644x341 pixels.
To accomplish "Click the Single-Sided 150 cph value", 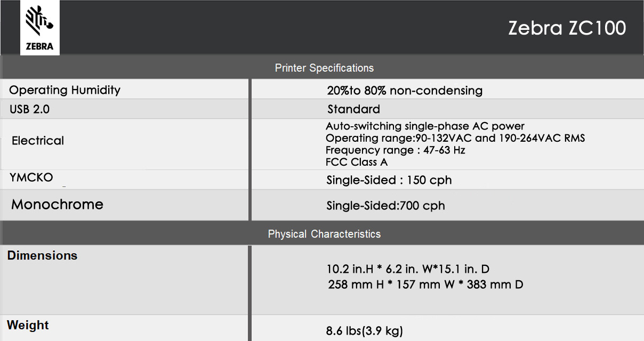I will [x=389, y=180].
